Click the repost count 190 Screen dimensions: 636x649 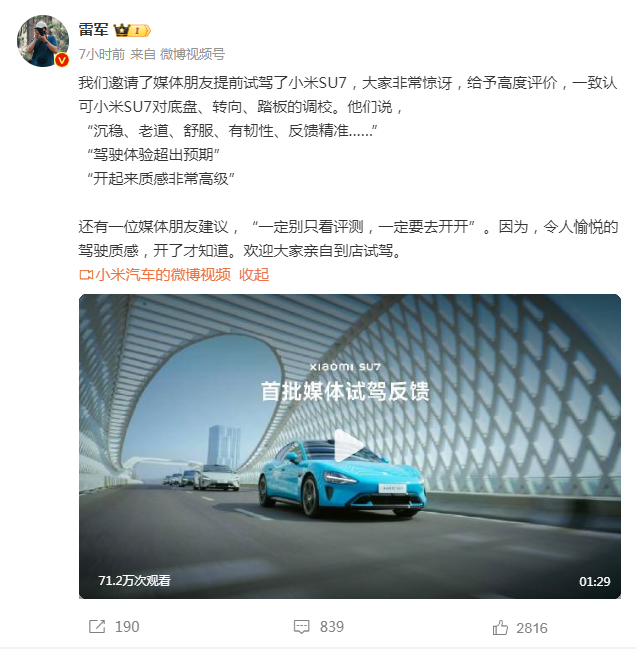click(127, 627)
